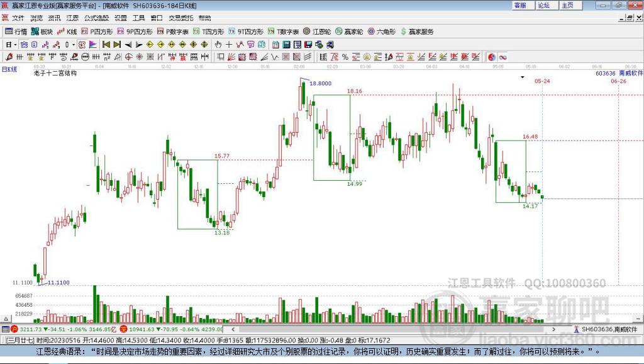Open the 行情 quotes view
The height and width of the screenshot is (364, 644).
tap(16, 31)
